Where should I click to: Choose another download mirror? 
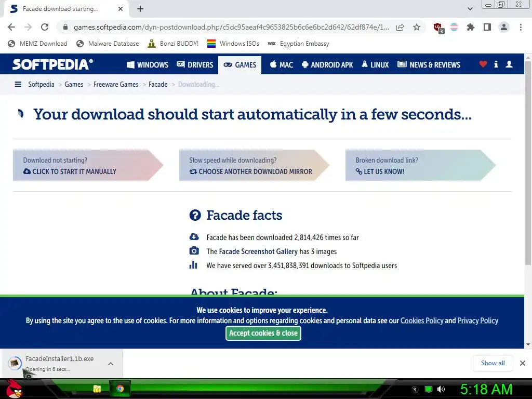(254, 165)
